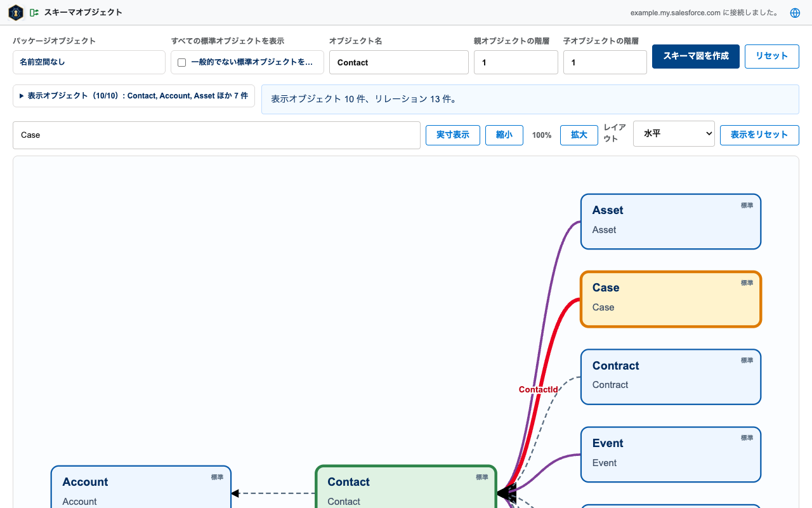This screenshot has height=508, width=812.
Task: Select the green Contact node
Action: (406, 487)
